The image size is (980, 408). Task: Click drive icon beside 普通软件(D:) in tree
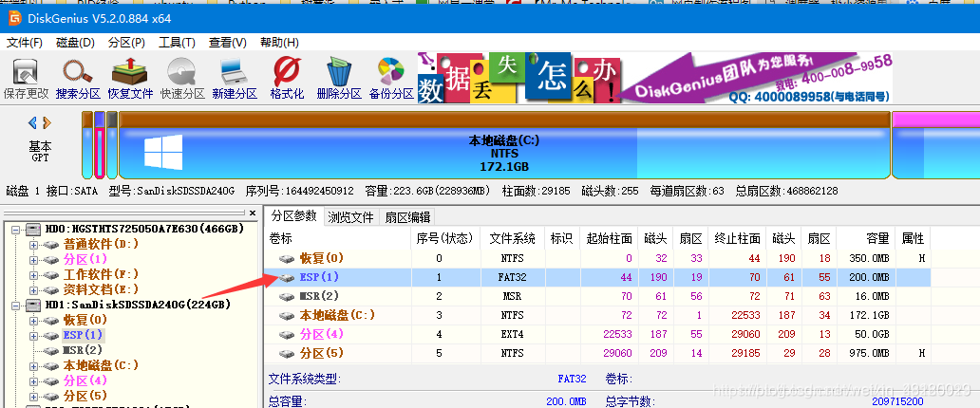click(x=52, y=244)
